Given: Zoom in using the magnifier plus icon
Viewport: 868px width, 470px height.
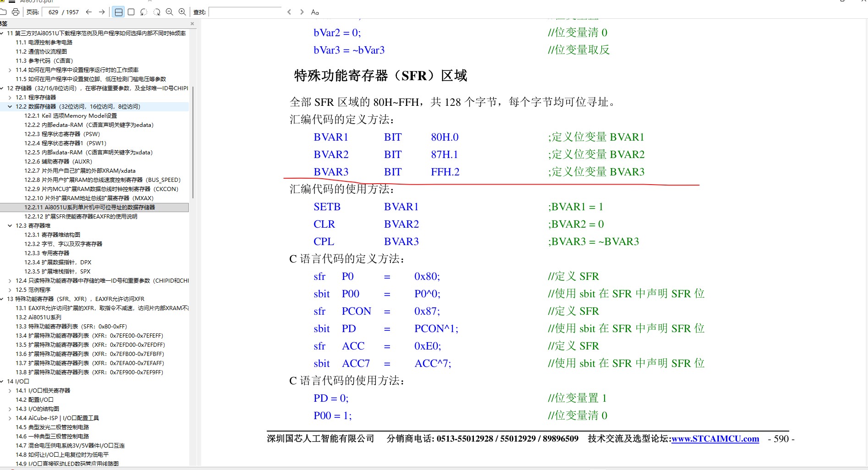Looking at the screenshot, I should [182, 12].
